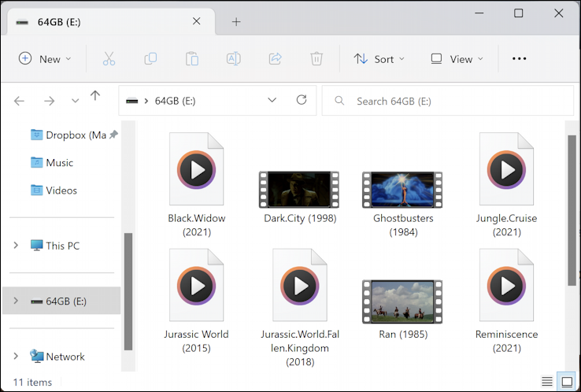The width and height of the screenshot is (581, 392).
Task: Switch to Details view layout icon
Action: (x=547, y=381)
